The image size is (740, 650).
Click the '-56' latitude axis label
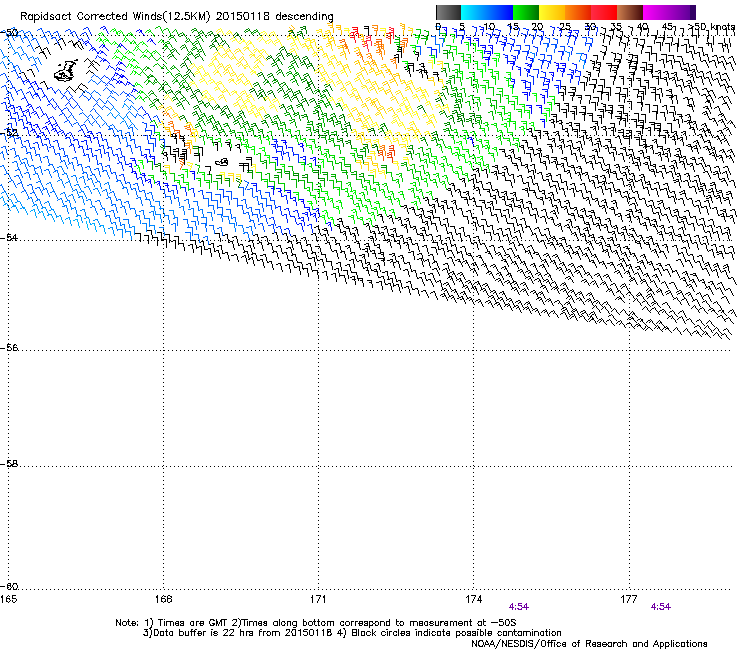coord(9,347)
